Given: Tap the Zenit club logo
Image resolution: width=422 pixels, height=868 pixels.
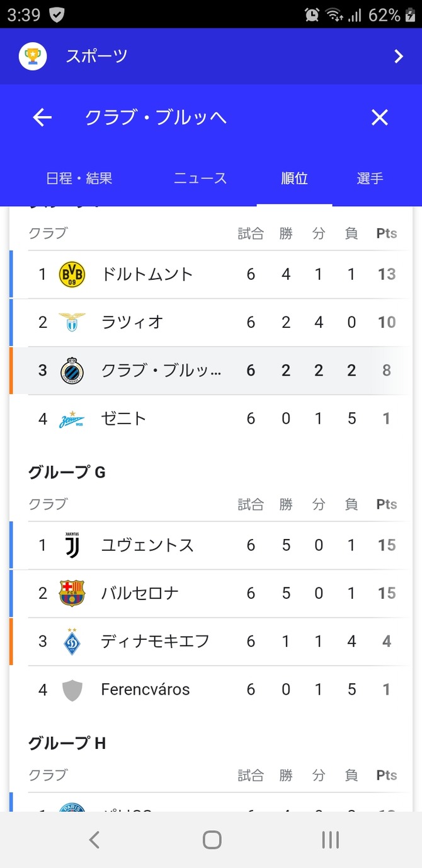Looking at the screenshot, I should [72, 419].
